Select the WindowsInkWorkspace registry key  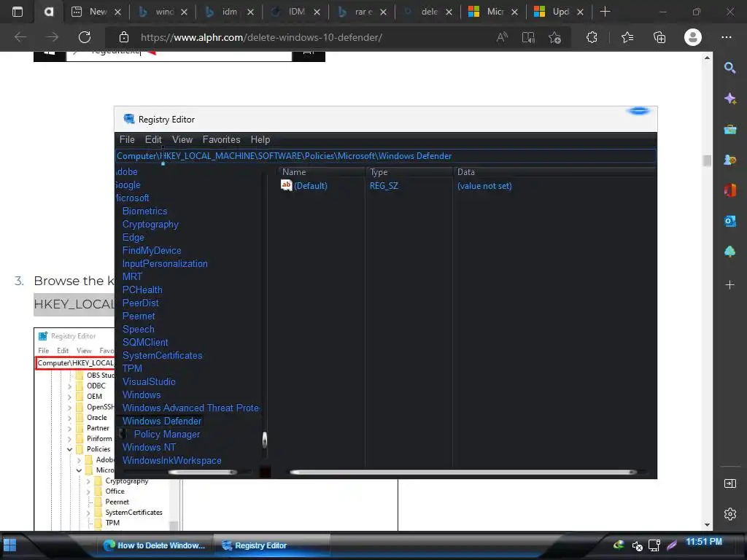[172, 461]
